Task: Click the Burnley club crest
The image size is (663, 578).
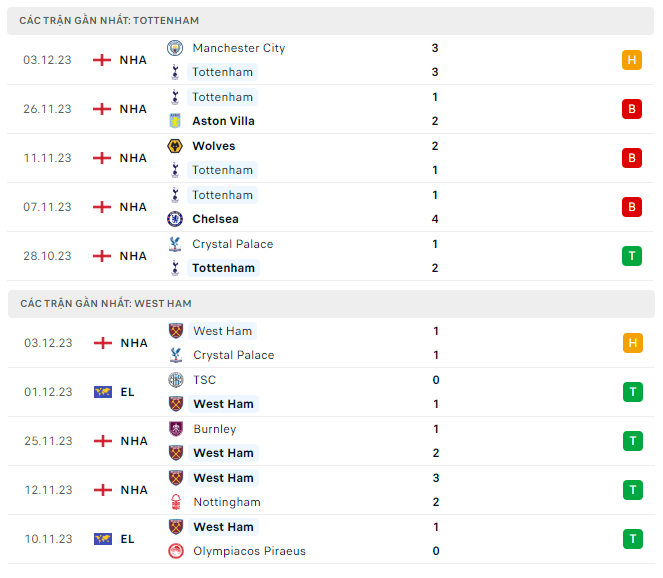Action: tap(176, 429)
